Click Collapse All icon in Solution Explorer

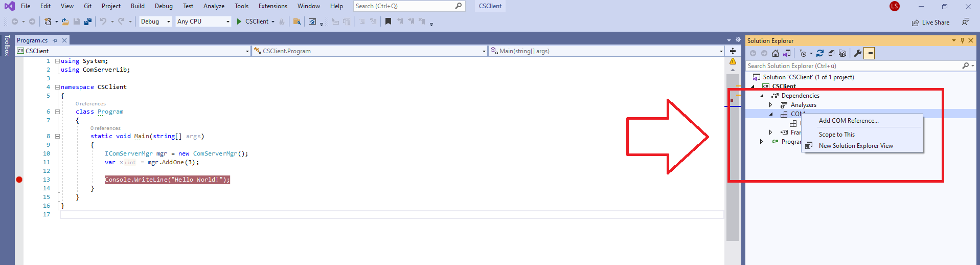coord(831,53)
